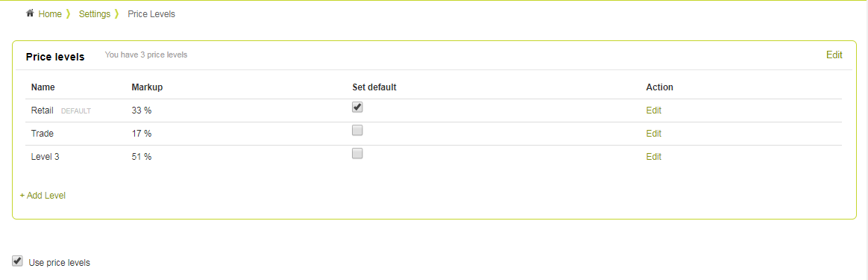
Task: Click the DEFAULT badge beside Retail
Action: point(76,111)
